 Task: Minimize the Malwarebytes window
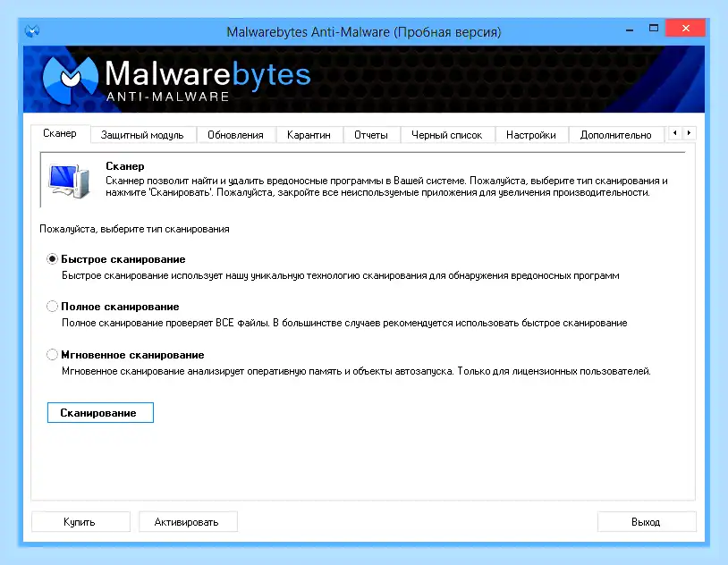pos(630,29)
